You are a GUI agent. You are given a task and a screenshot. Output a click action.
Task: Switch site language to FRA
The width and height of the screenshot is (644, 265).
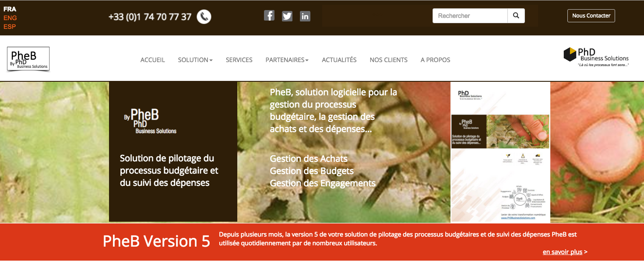coord(10,9)
